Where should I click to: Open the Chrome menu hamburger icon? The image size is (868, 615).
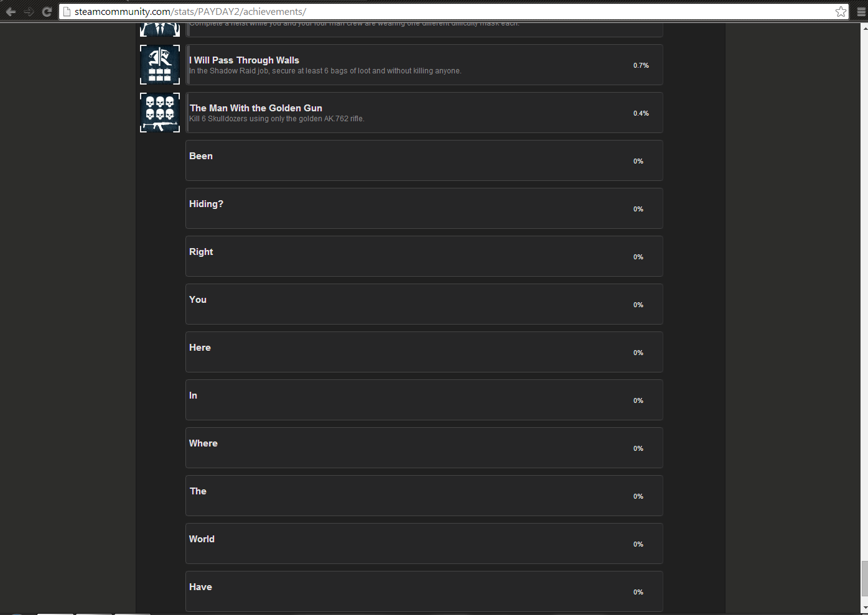[862, 11]
